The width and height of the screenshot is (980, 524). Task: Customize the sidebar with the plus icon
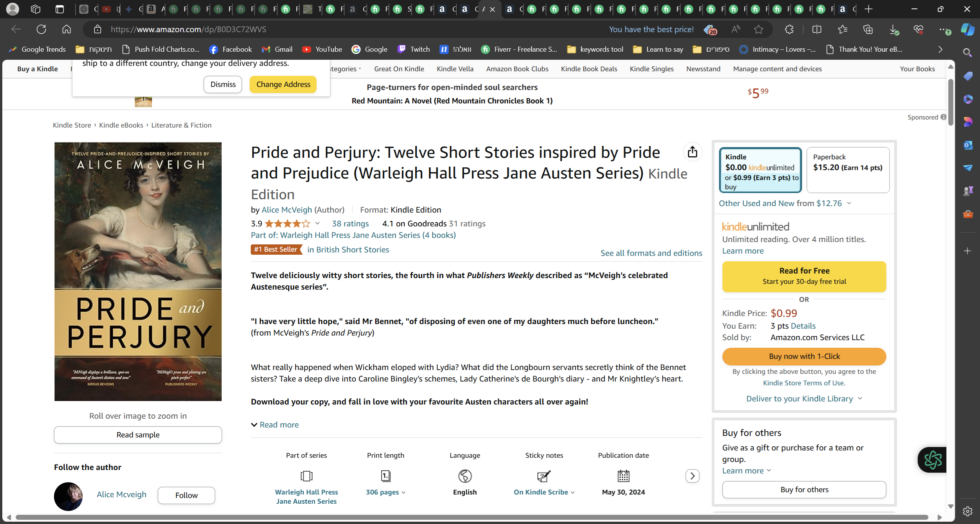[x=967, y=251]
